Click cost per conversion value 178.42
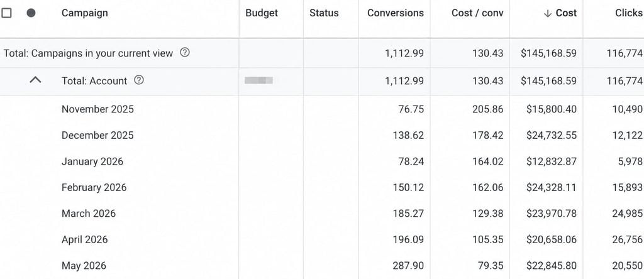This screenshot has height=279, width=644. point(488,135)
